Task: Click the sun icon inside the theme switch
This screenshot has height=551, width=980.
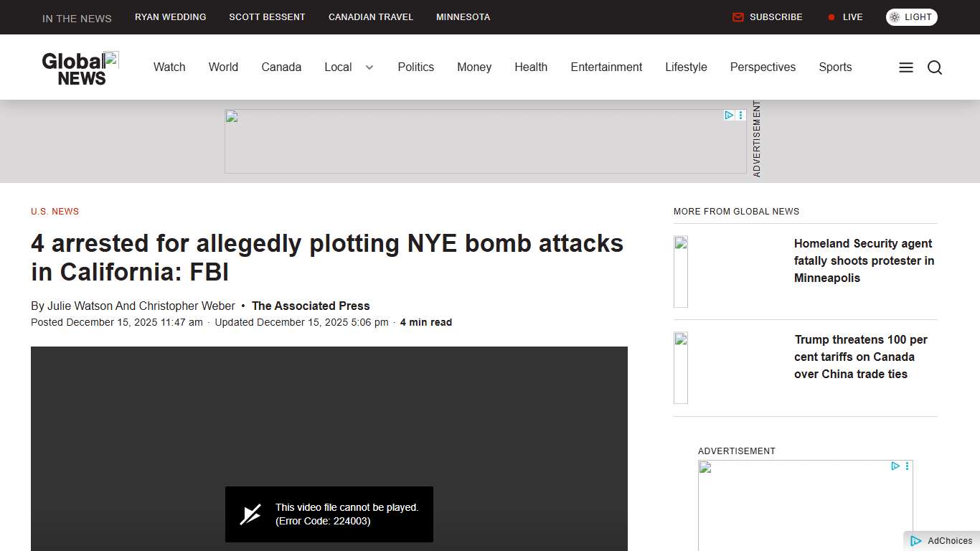Action: [895, 17]
